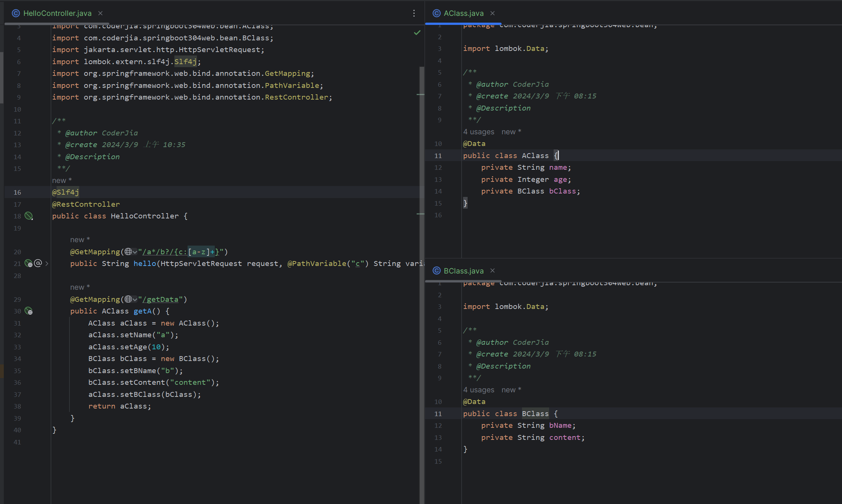Click the 'age' field in AClass
The width and height of the screenshot is (842, 504).
560,179
